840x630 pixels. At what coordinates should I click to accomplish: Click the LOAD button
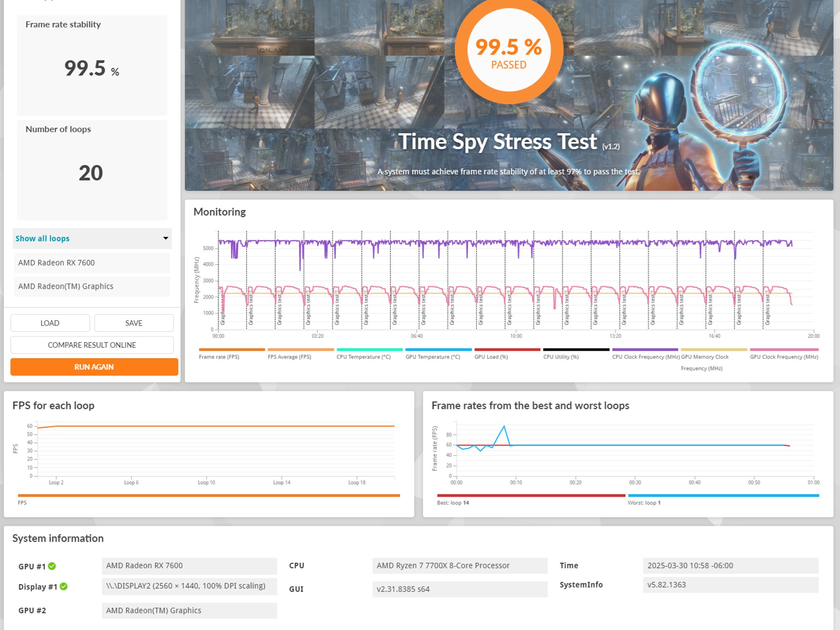tap(50, 323)
